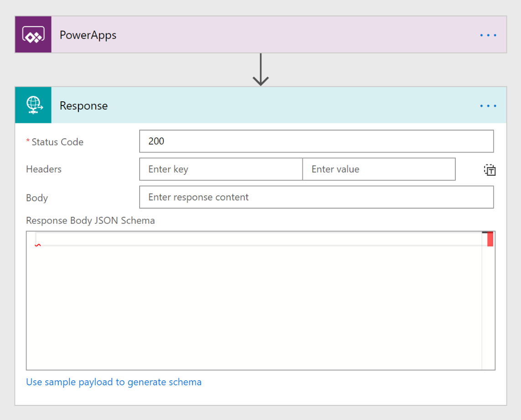Open the PowerApps step ellipsis menu
The height and width of the screenshot is (420, 521).
tap(488, 35)
